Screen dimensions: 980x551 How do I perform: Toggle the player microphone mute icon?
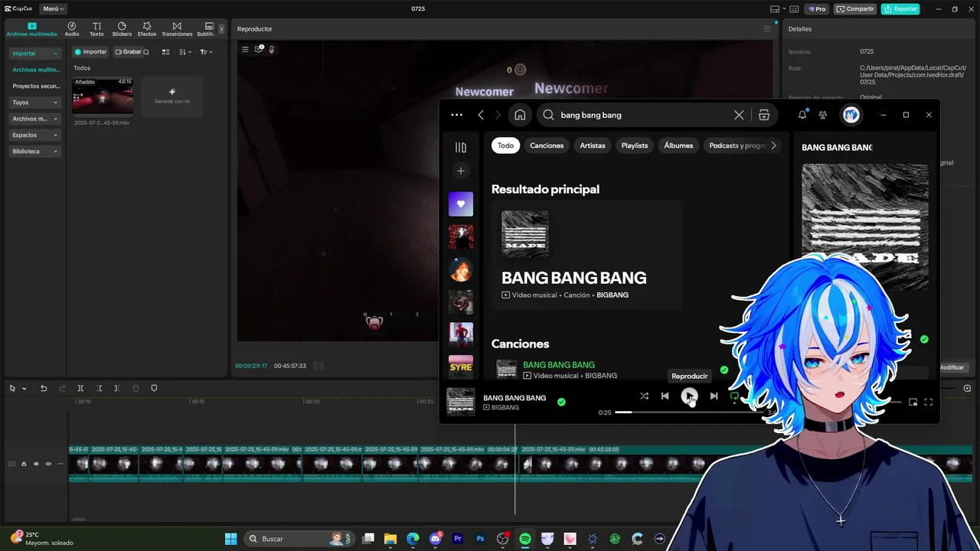coord(271,49)
